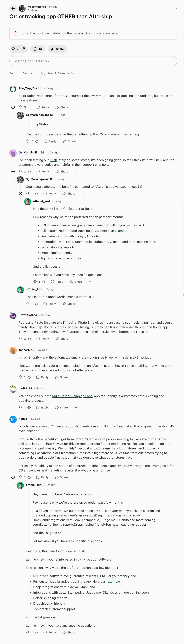Upvote The_Trip_Doctor's ShipStation comment
Screen dimensions: 184x644
tap(21, 107)
